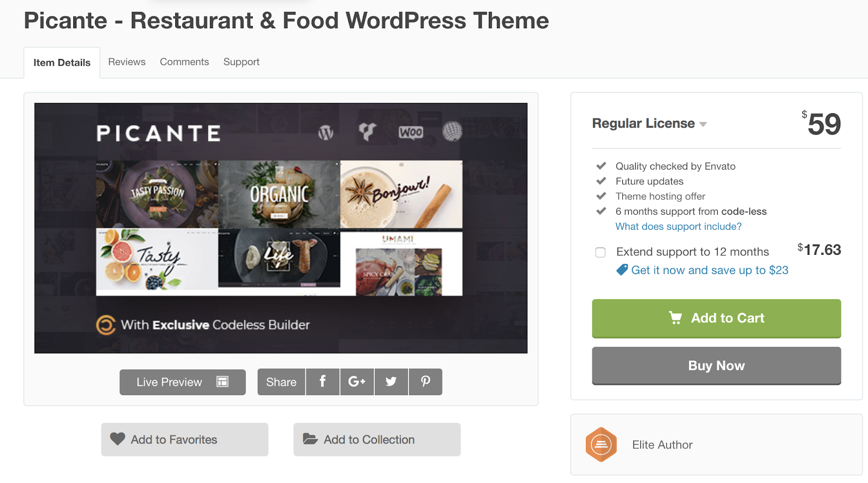This screenshot has height=483, width=868.
Task: Click the Bonjour demo thumbnail
Action: (x=401, y=194)
